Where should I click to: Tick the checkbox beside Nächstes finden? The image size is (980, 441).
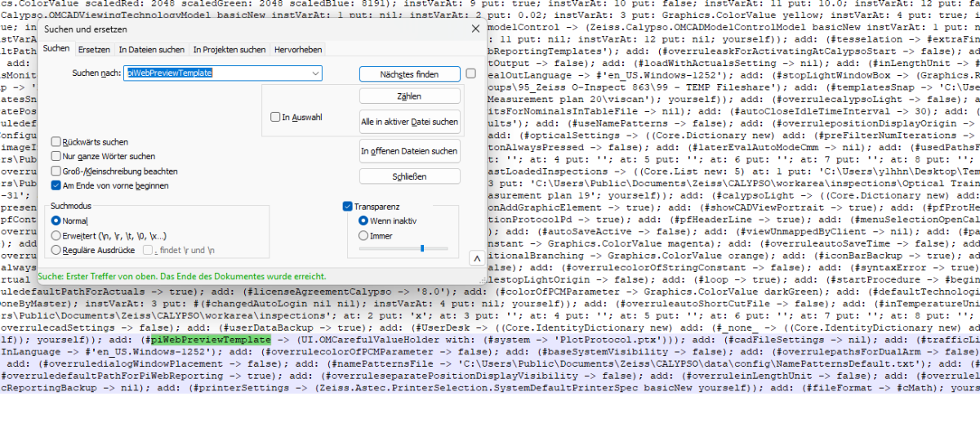click(471, 73)
